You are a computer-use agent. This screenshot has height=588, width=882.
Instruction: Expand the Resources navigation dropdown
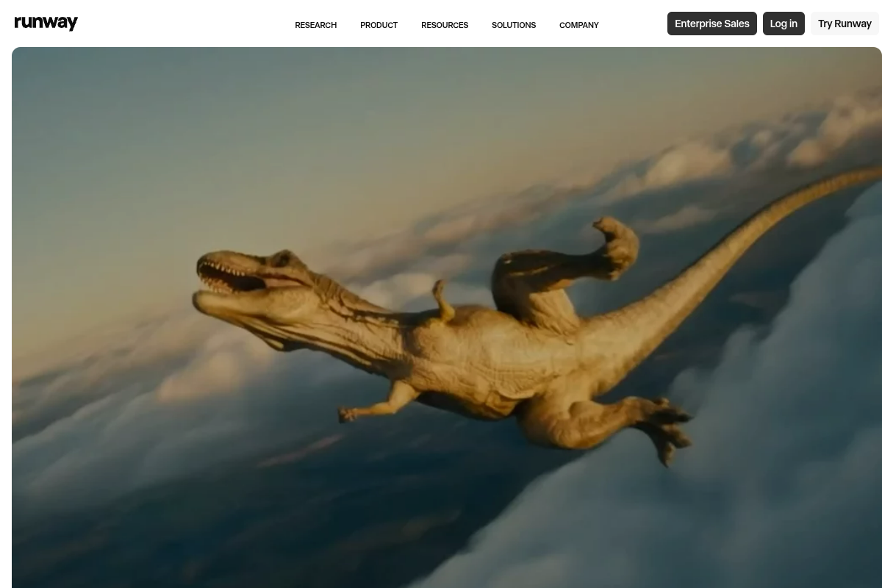click(444, 25)
